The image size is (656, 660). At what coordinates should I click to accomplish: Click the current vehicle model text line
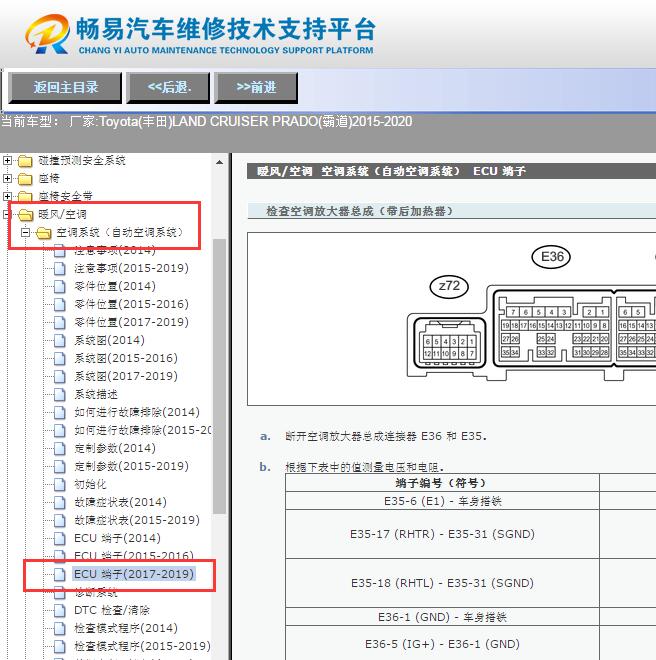tap(206, 122)
